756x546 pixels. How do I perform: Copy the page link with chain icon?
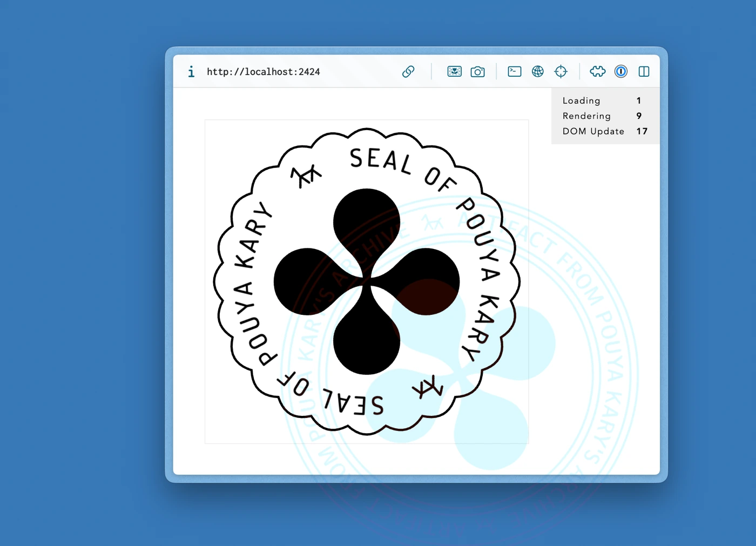pyautogui.click(x=408, y=72)
